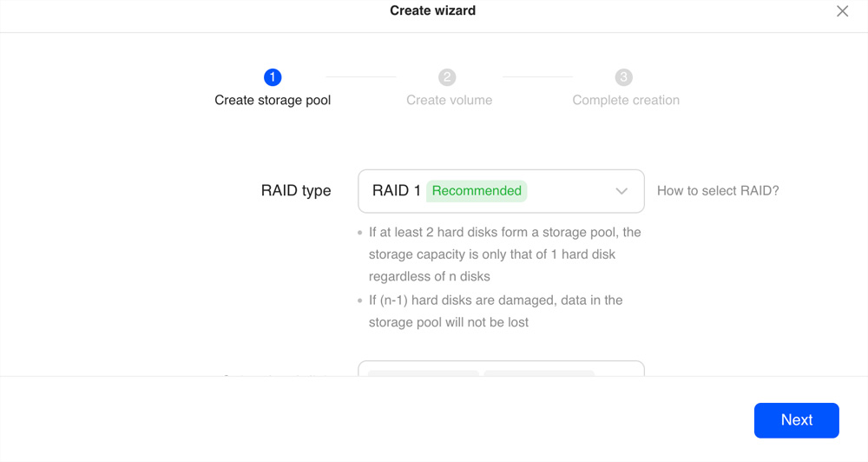Click the hard disk selection field below
Viewport: 868px width, 462px height.
coord(501,368)
